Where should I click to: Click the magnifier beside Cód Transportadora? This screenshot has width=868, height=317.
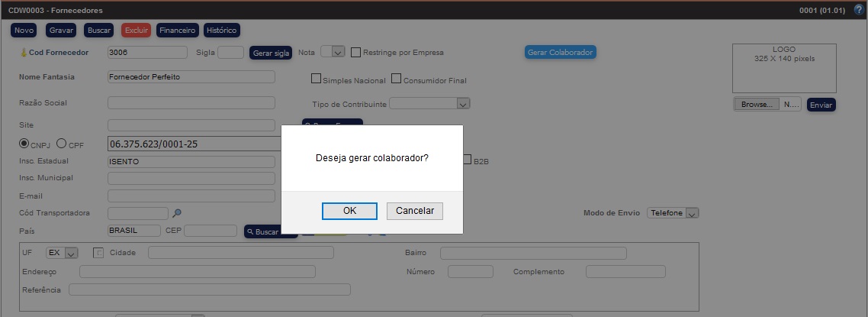[177, 213]
